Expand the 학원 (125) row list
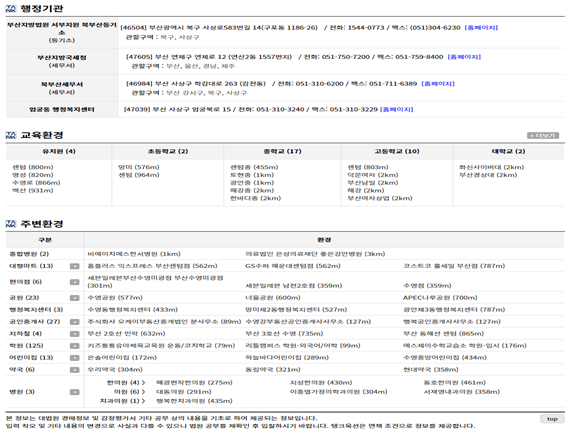Viewport: 567px width, 429px height. [x=74, y=346]
